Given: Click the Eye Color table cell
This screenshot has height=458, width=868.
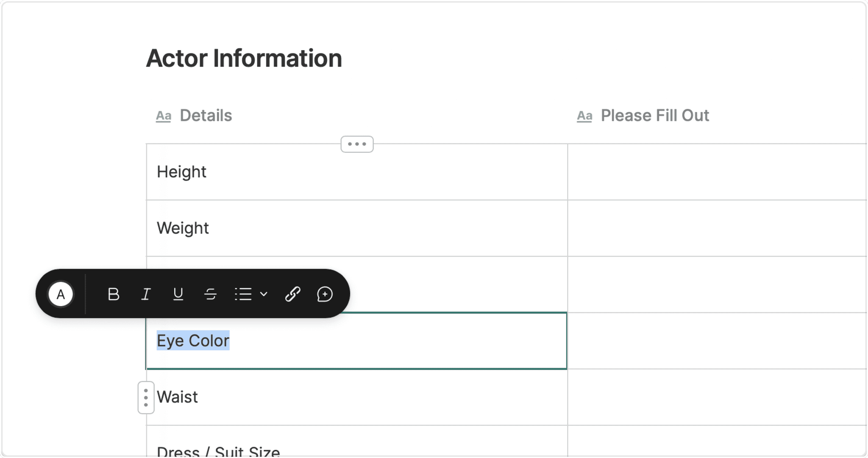Looking at the screenshot, I should point(193,340).
